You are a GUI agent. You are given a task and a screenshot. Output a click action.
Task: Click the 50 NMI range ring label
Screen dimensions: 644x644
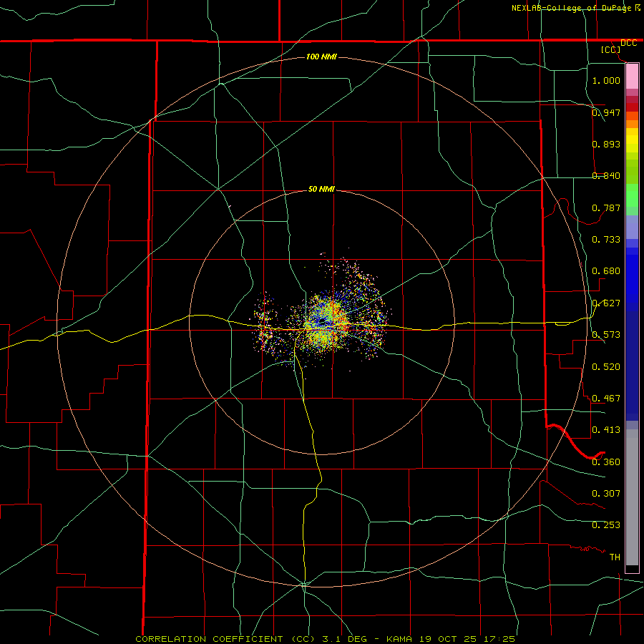tap(321, 189)
